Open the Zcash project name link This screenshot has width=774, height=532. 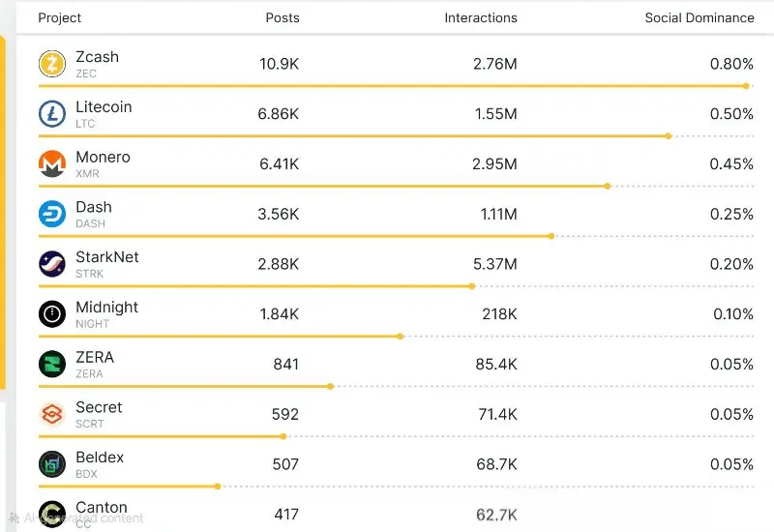point(97,57)
